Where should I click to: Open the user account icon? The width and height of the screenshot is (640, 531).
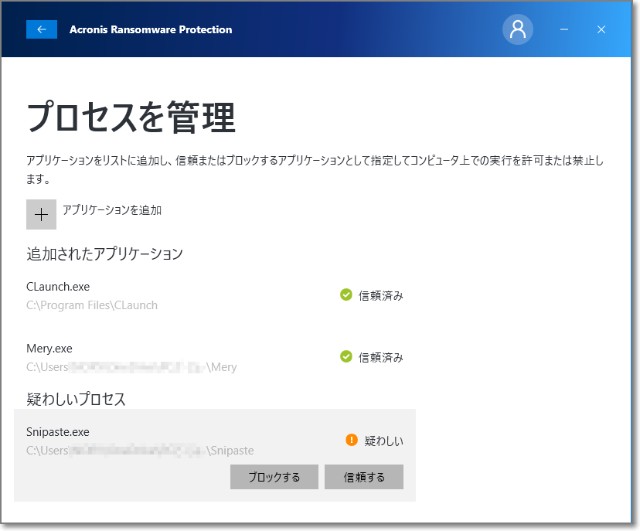pos(517,30)
